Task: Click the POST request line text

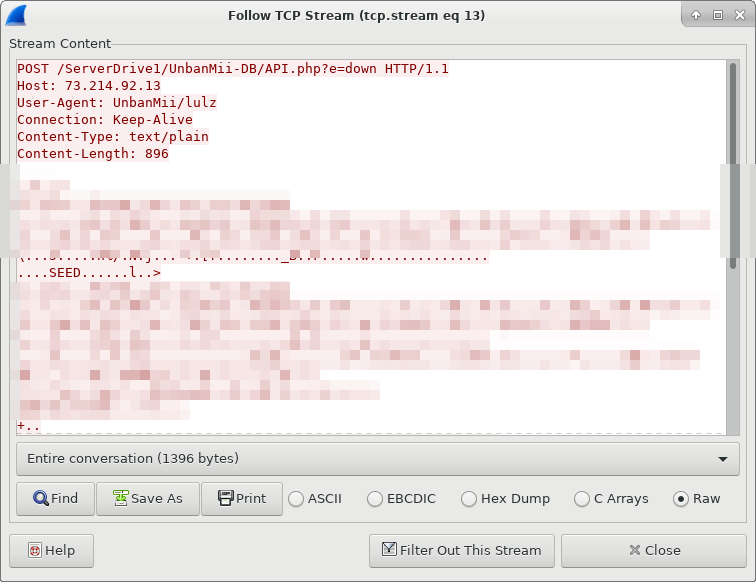Action: click(233, 69)
